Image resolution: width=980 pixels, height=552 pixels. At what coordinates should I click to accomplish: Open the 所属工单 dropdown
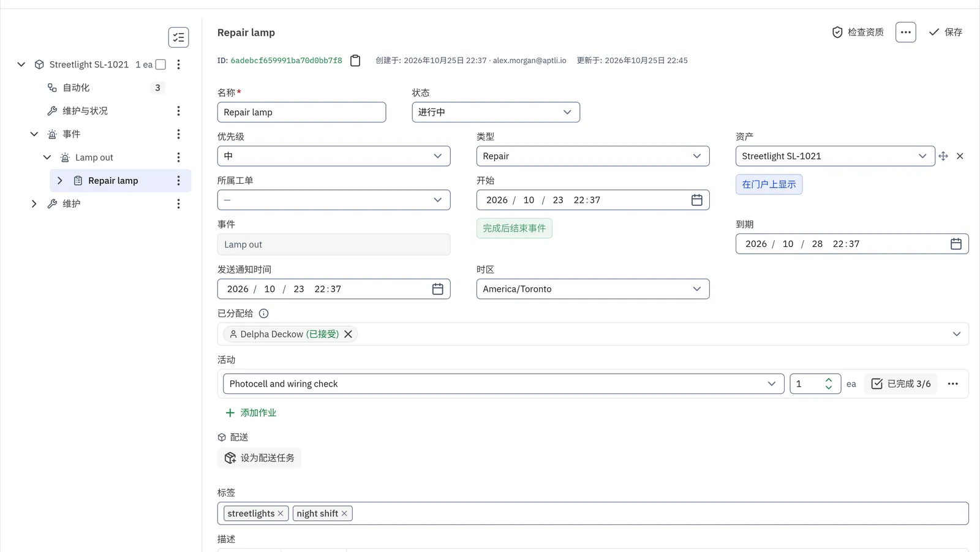(334, 200)
